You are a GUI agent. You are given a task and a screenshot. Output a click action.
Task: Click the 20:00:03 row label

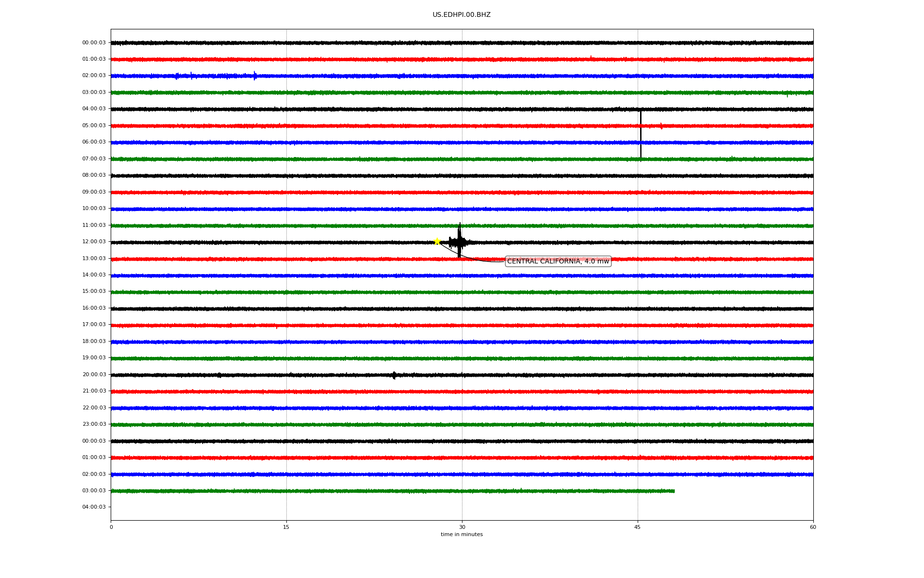coord(94,375)
